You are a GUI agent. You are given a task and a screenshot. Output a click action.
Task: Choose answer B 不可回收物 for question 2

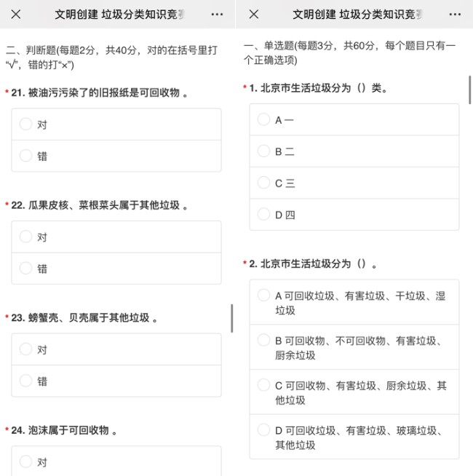coord(263,340)
